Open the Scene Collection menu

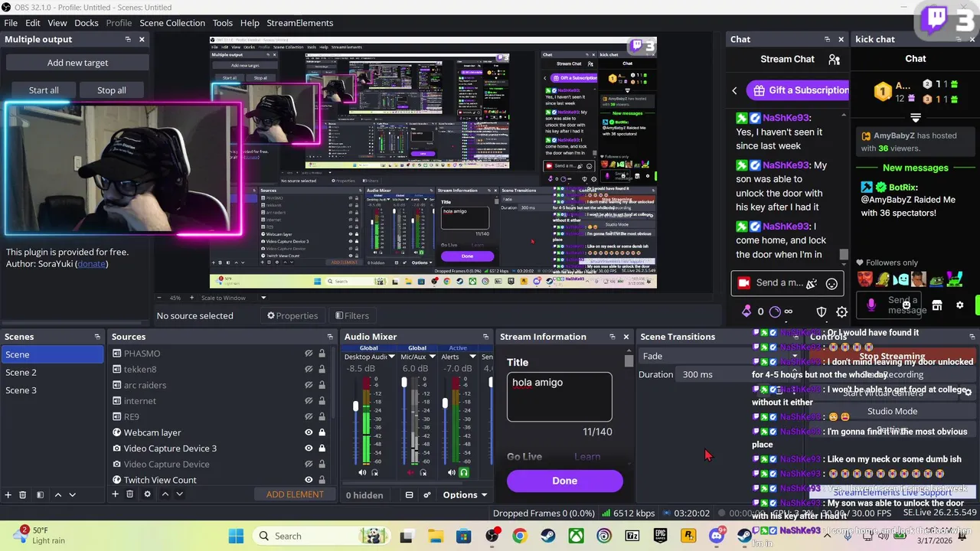172,23
